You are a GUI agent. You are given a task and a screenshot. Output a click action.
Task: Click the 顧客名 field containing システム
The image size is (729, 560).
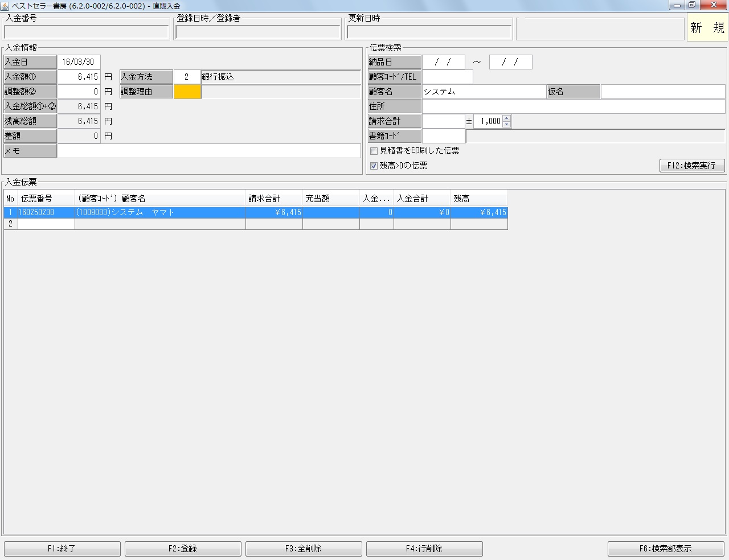pyautogui.click(x=484, y=91)
